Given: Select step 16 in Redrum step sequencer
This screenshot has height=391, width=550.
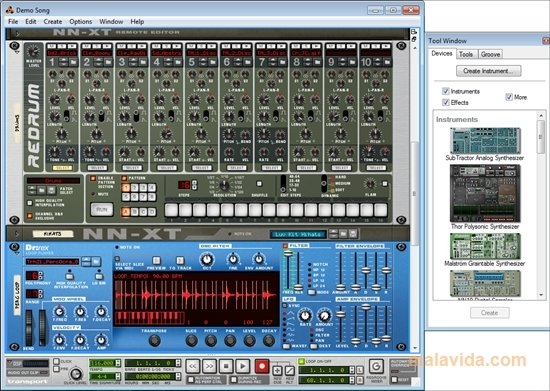Looking at the screenshot, I should point(380,210).
